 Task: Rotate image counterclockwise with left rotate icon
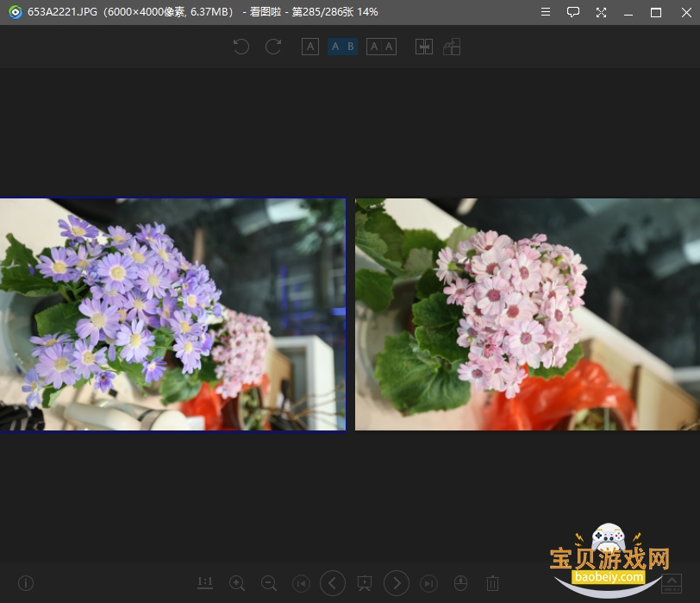(x=241, y=47)
